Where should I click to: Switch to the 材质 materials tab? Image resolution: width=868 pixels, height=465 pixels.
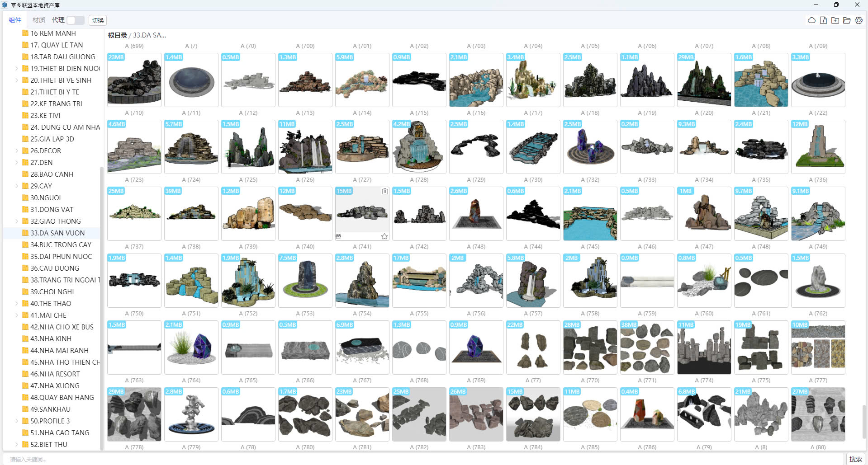click(38, 20)
